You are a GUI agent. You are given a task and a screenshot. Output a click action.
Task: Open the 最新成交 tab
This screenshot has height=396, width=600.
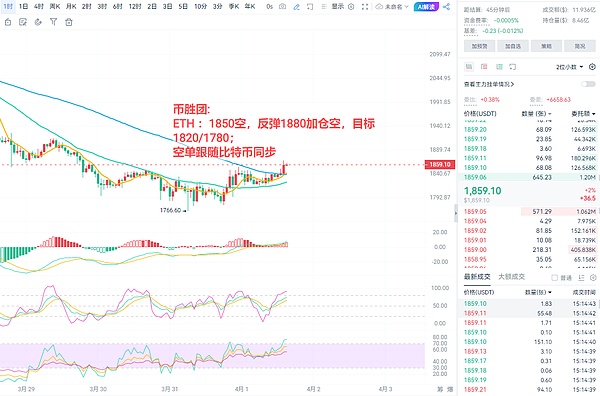[x=477, y=277]
